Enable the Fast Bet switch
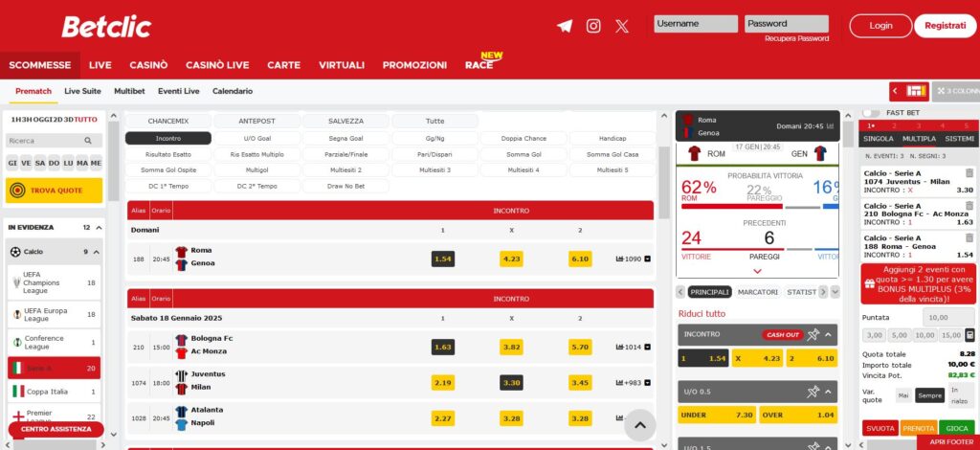This screenshot has height=450, width=980. click(871, 113)
